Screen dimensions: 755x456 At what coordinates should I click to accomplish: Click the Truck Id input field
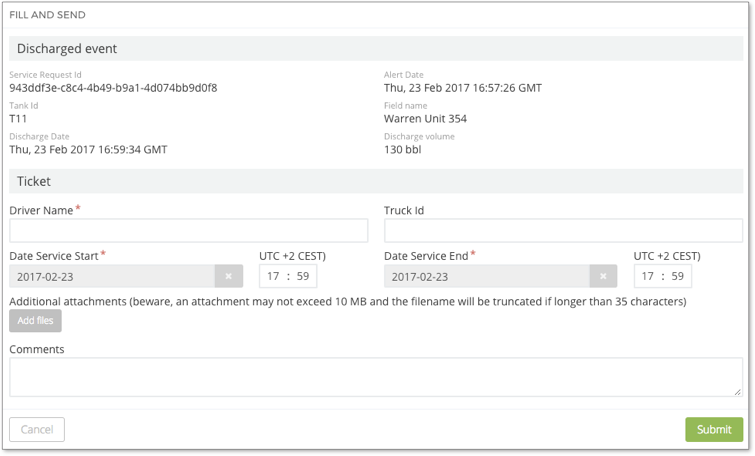click(x=563, y=230)
